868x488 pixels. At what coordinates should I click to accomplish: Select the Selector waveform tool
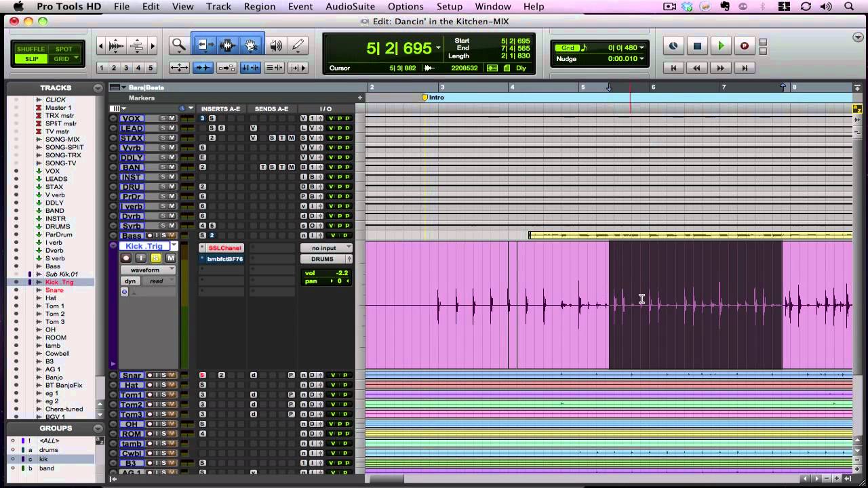(x=226, y=45)
